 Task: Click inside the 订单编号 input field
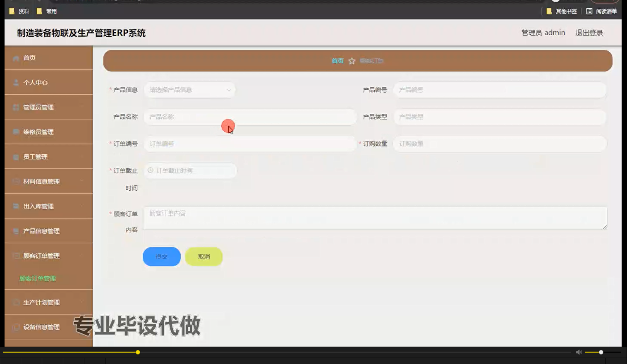click(250, 144)
